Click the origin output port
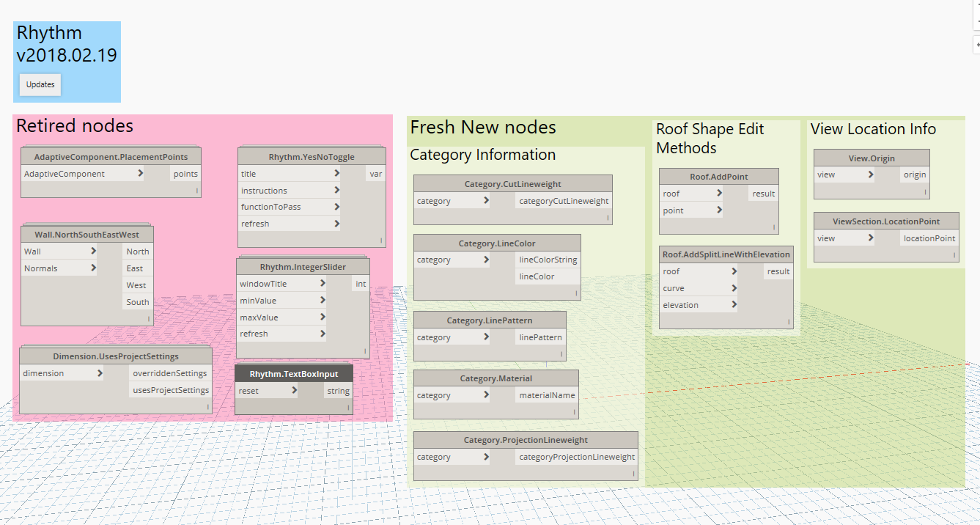Screen dimensions: 980x525 915,175
